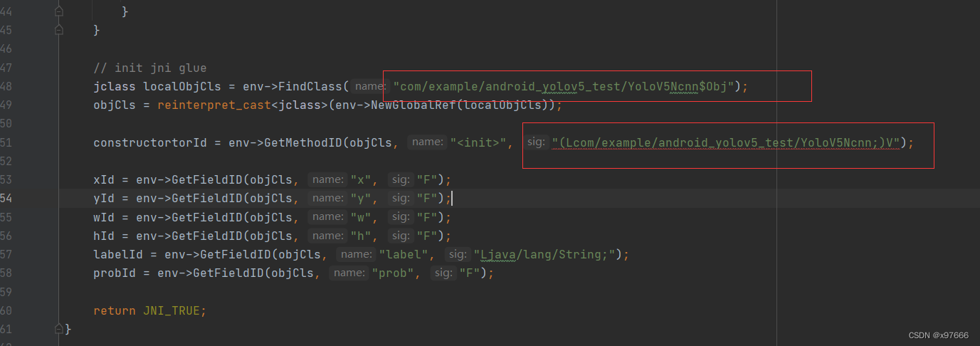Screen dimensions: 980x346
Task: Click the name: inlay hint on line 57
Action: (356, 254)
